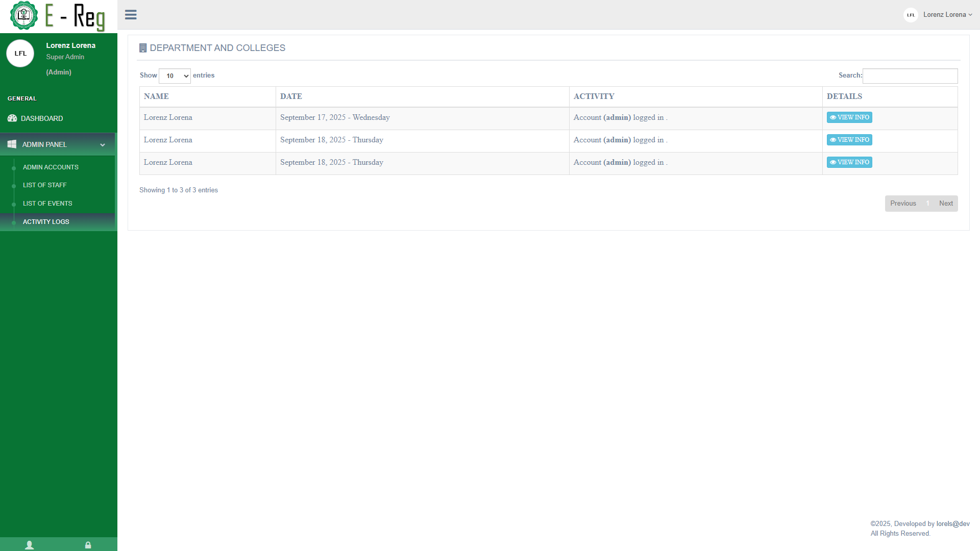Click the hamburger menu toggle icon
This screenshot has width=980, height=551.
[x=131, y=15]
